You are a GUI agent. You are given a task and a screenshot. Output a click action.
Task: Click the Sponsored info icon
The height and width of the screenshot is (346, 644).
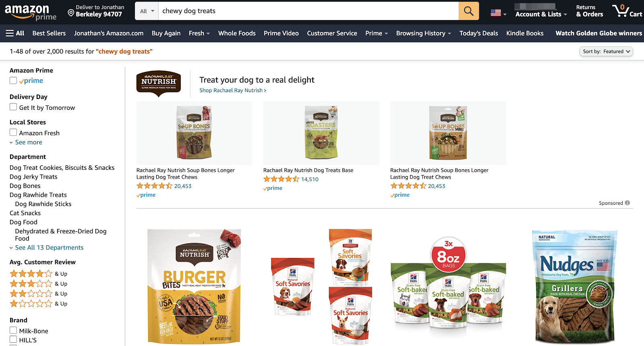(x=627, y=203)
